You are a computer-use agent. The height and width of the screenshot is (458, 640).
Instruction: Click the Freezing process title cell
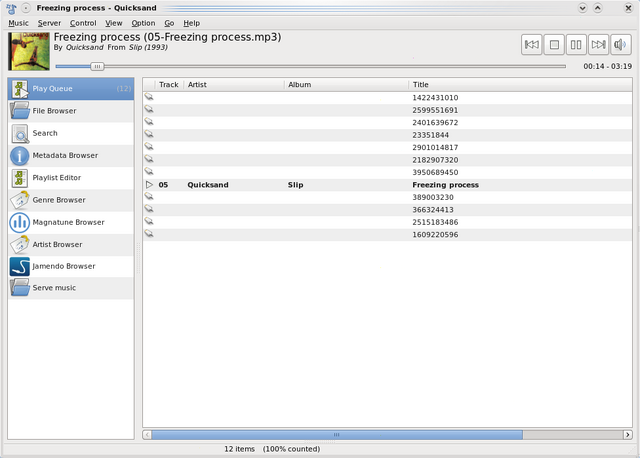[445, 185]
